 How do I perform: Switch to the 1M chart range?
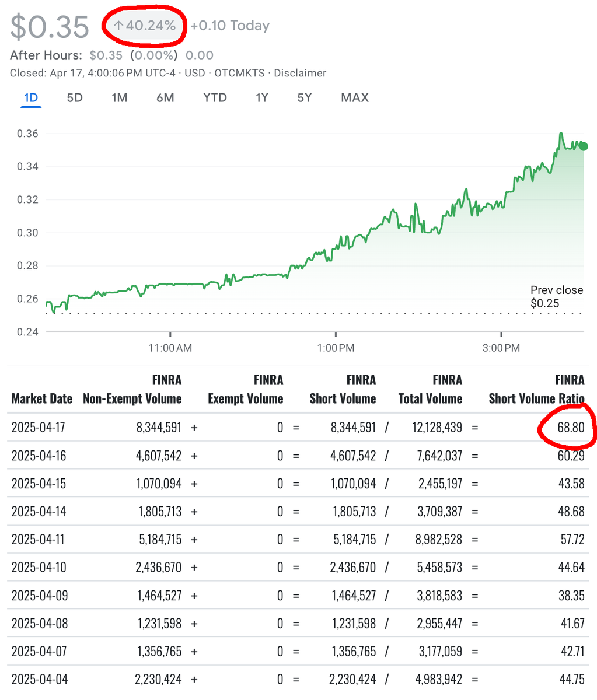click(120, 98)
